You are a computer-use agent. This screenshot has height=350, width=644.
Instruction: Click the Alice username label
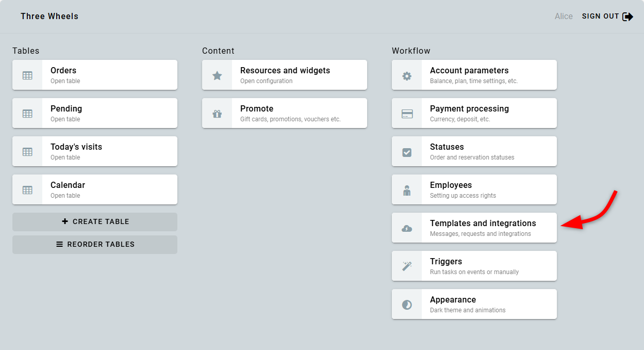564,17
